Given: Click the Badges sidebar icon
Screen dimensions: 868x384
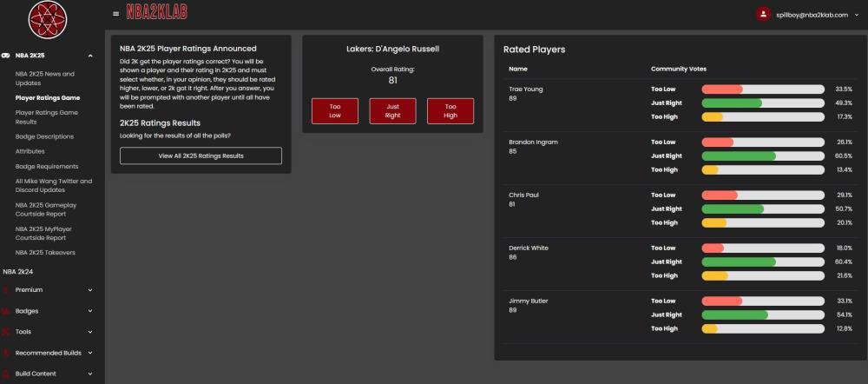Looking at the screenshot, I should 6,310.
